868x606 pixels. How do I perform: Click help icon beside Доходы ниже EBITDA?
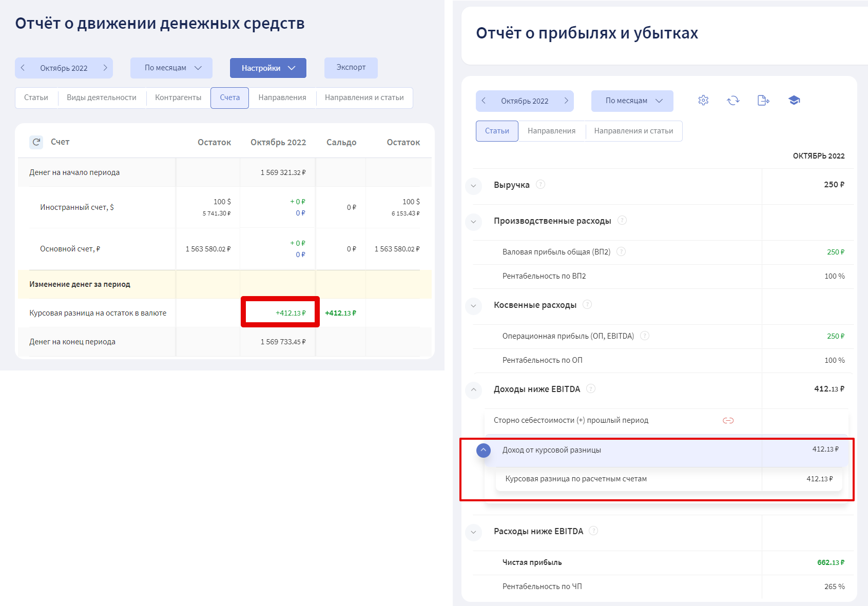click(591, 388)
